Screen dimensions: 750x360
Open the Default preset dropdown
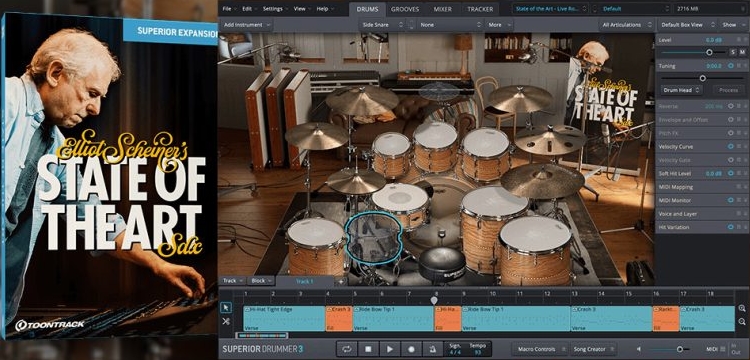coord(635,9)
